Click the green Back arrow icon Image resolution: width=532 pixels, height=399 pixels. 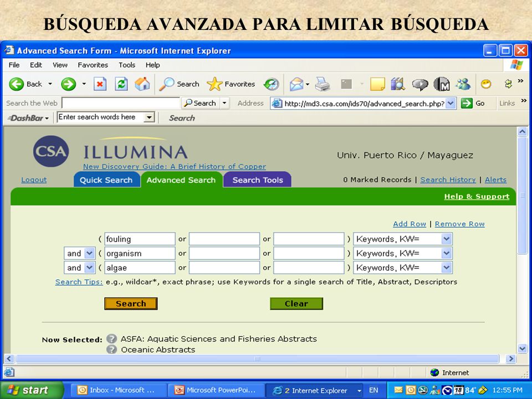pyautogui.click(x=16, y=84)
